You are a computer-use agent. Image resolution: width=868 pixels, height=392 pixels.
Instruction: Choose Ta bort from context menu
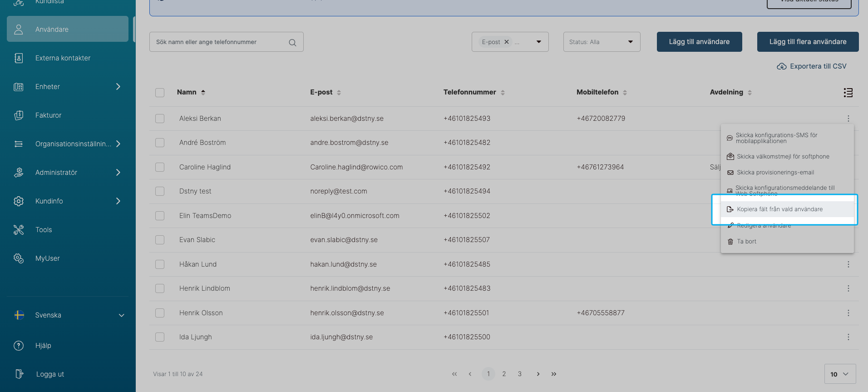coord(746,242)
